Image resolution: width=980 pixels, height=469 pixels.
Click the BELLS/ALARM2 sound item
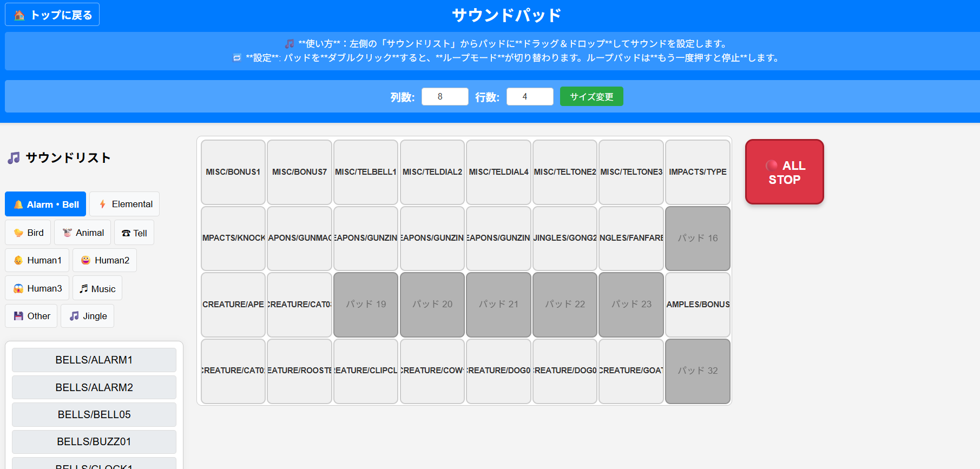coord(94,387)
